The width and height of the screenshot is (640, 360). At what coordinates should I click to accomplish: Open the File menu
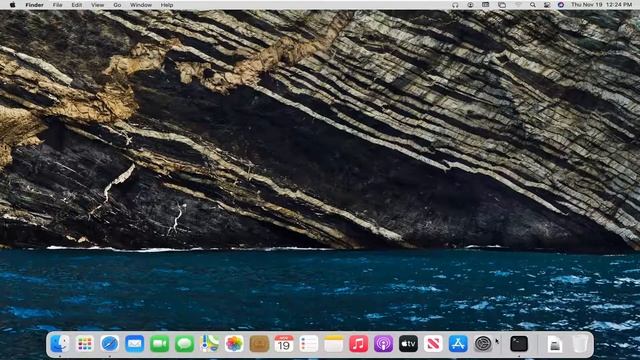pyautogui.click(x=58, y=5)
